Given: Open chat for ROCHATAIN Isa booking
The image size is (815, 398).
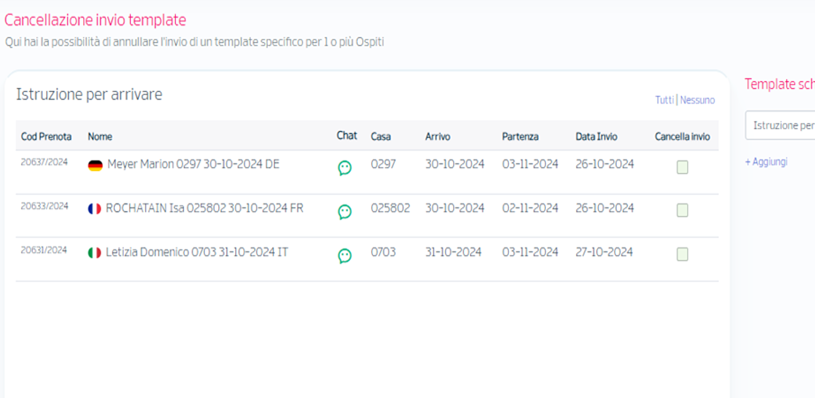Looking at the screenshot, I should [x=345, y=212].
